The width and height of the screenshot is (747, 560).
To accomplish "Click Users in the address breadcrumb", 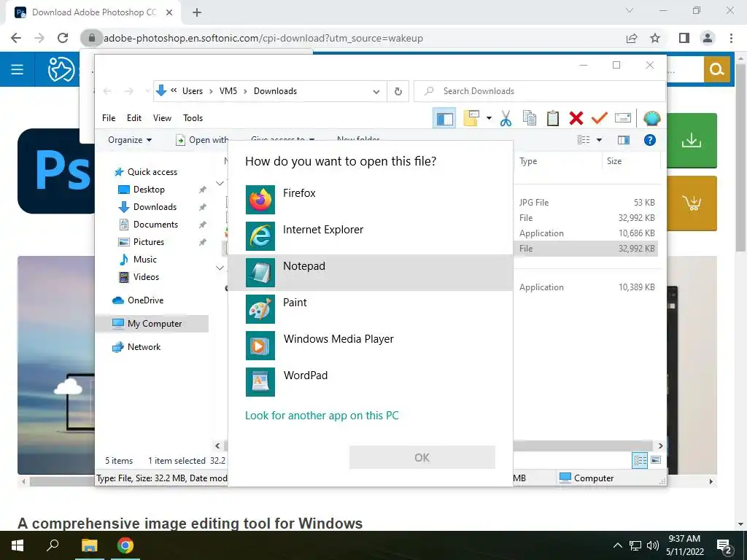I will [193, 91].
